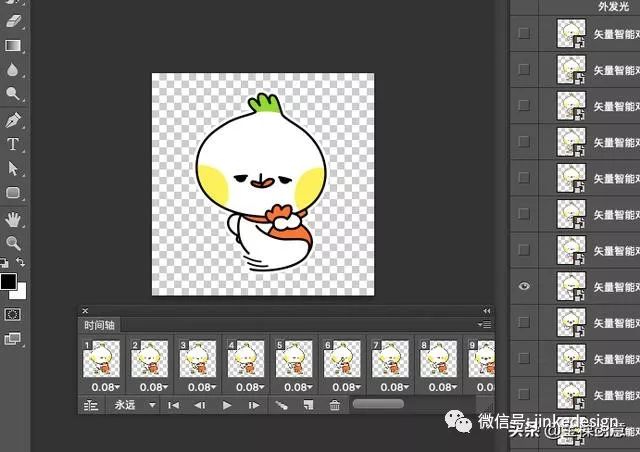Select frame 5 thumbnail in timeline
The image size is (640, 452).
pyautogui.click(x=294, y=359)
